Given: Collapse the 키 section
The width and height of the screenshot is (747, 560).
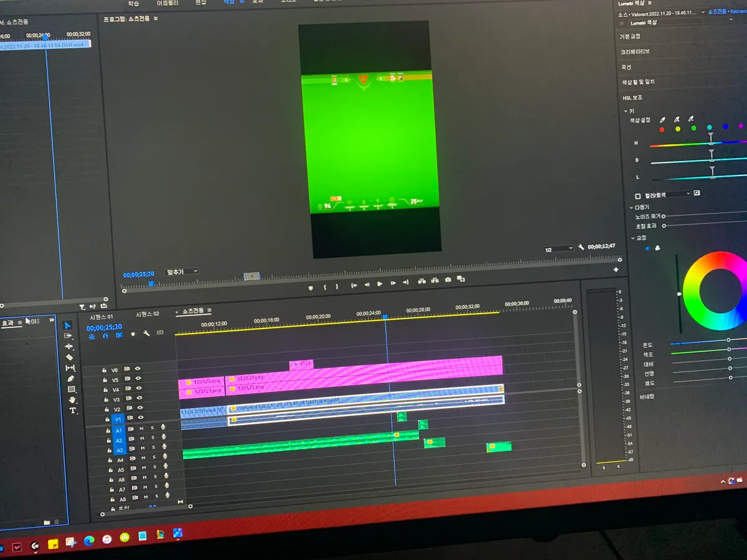Looking at the screenshot, I should pos(626,111).
